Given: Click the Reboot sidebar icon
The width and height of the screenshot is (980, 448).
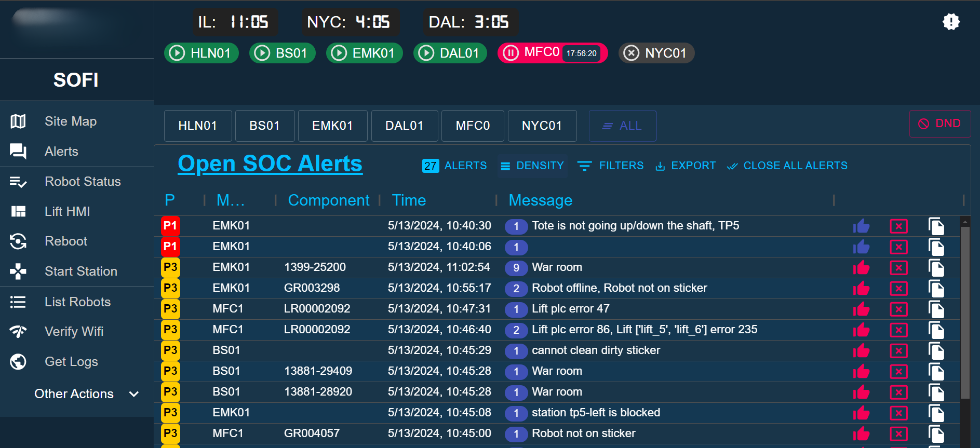Looking at the screenshot, I should 18,241.
